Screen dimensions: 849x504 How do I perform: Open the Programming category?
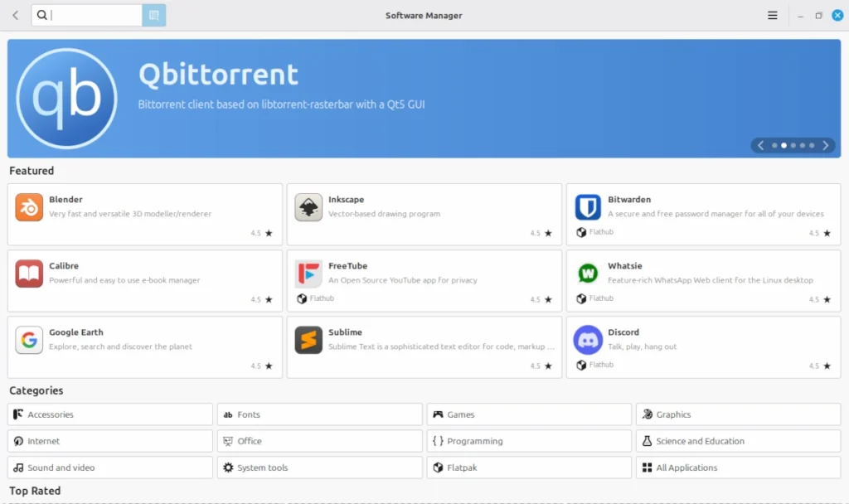coord(529,441)
